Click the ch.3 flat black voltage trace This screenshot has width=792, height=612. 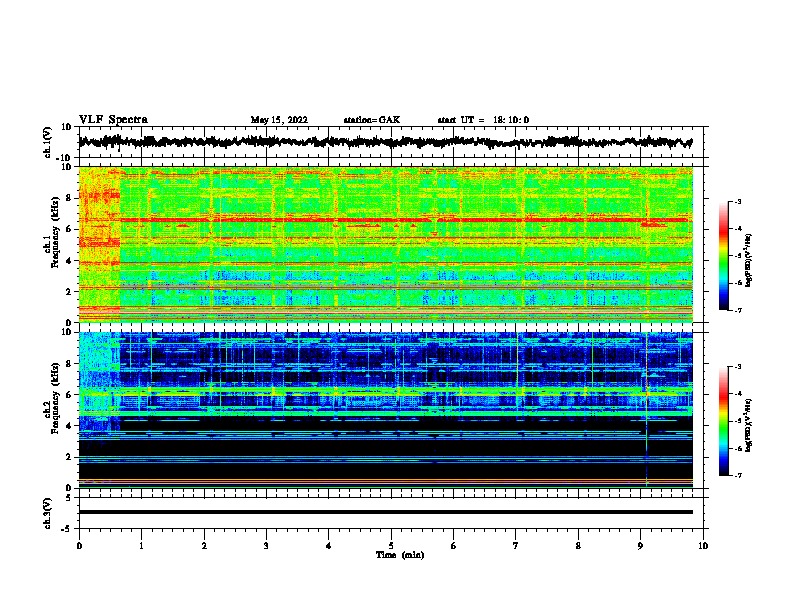(x=386, y=512)
